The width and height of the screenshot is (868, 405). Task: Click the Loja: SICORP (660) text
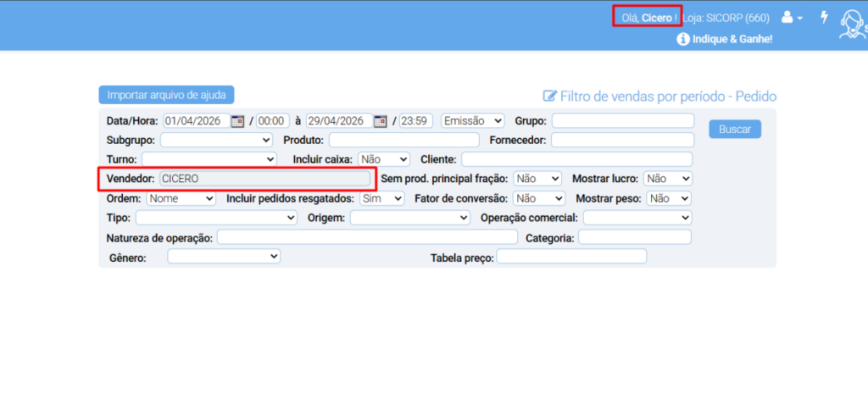(726, 18)
